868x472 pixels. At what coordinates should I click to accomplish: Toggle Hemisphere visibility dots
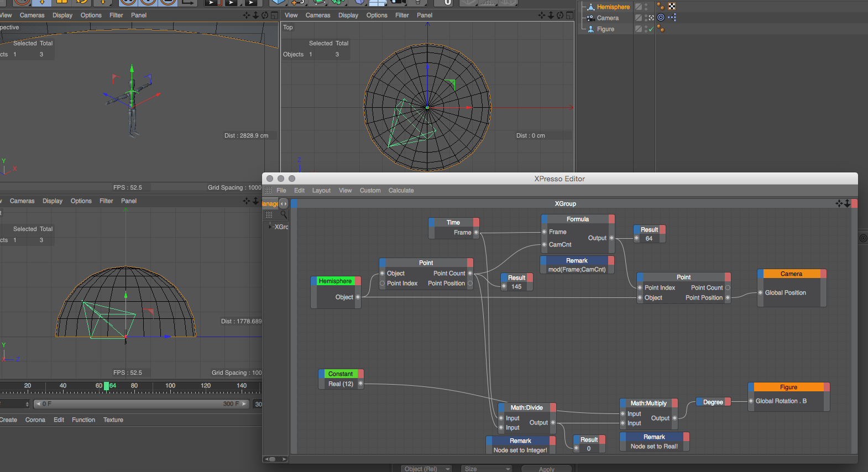(x=646, y=7)
